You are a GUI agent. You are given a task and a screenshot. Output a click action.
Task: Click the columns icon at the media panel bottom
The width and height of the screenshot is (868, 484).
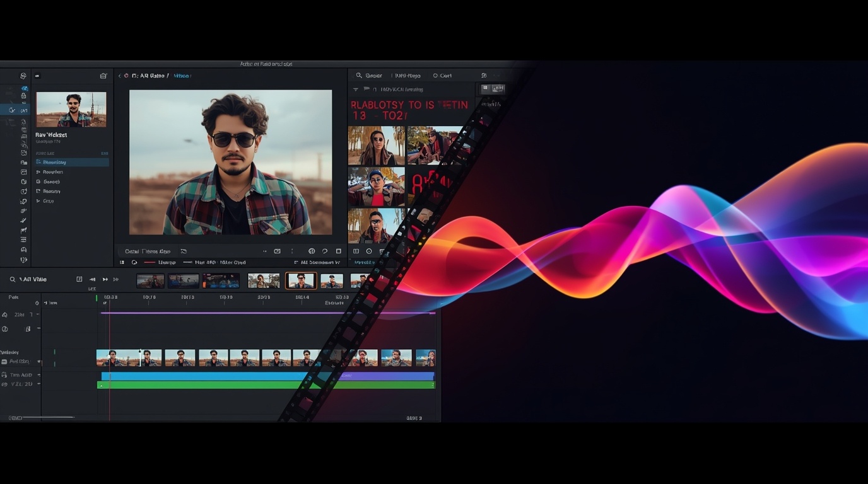(x=356, y=251)
